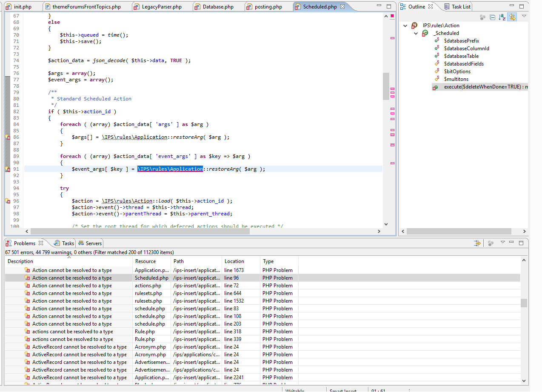
Task: Click the error marker beside line 96
Action: pyautogui.click(x=7, y=201)
